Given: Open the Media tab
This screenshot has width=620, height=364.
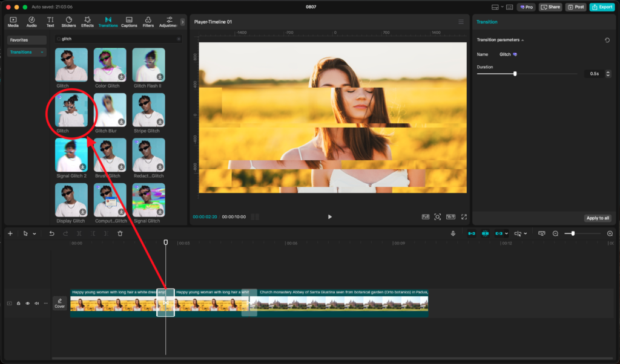Looking at the screenshot, I should coord(13,22).
